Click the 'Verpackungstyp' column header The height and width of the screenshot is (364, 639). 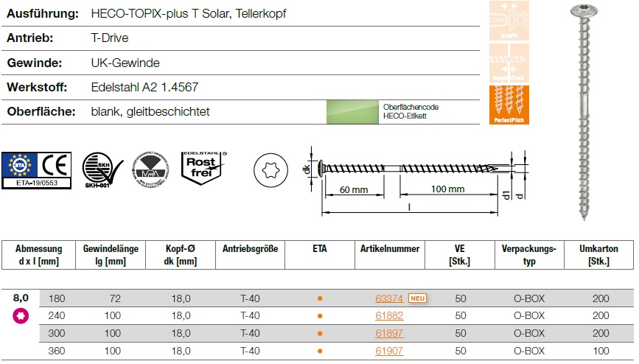point(529,255)
